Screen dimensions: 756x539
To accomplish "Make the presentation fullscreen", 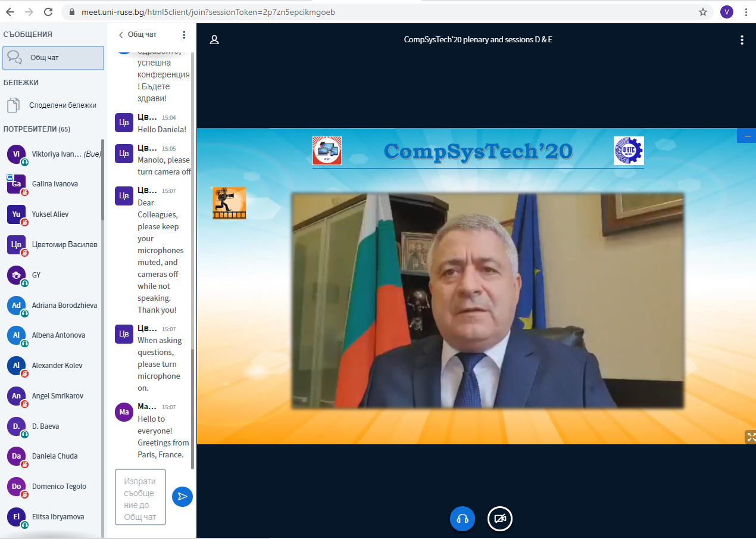I will click(x=750, y=437).
